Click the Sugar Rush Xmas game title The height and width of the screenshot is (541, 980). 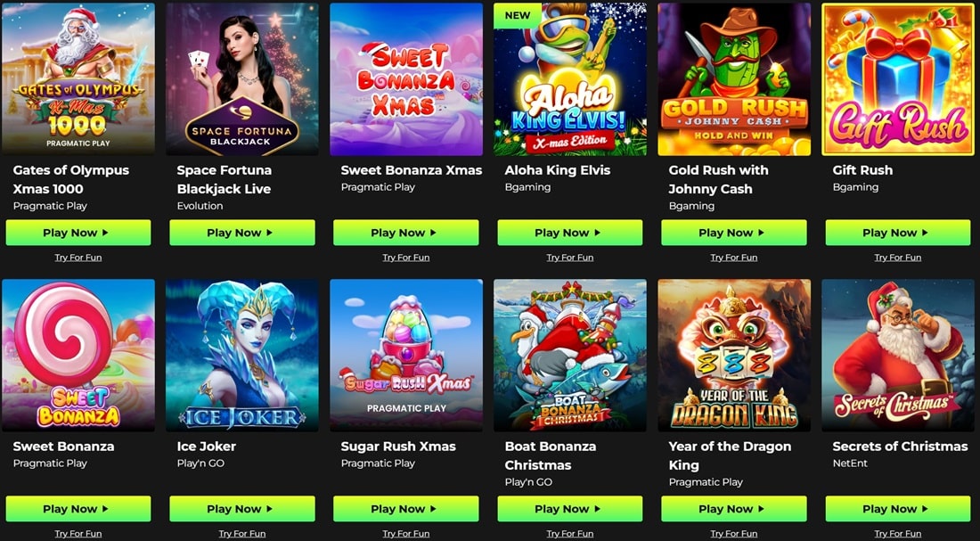tap(398, 447)
